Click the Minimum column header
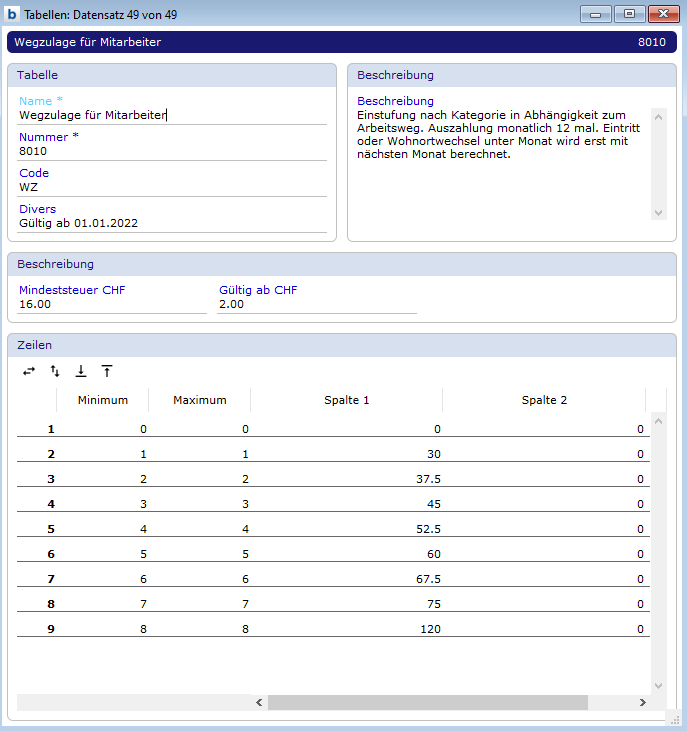The height and width of the screenshot is (731, 687). 102,400
